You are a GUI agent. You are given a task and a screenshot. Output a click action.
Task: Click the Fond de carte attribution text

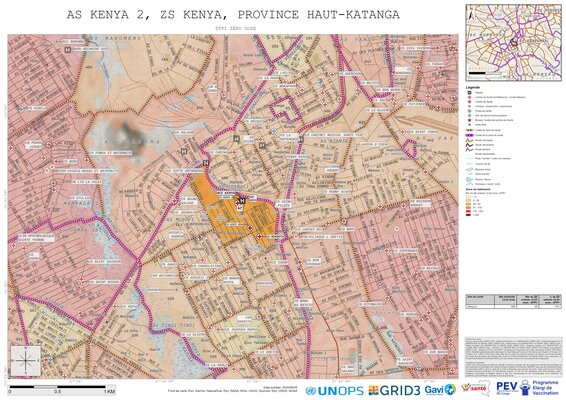tap(232, 391)
